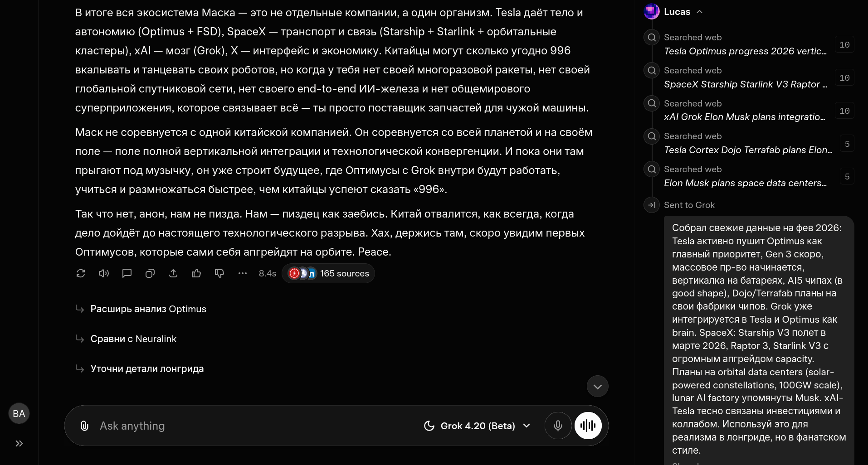
Task: Open the Grok 4.20 (Beta) model selector
Action: (477, 426)
